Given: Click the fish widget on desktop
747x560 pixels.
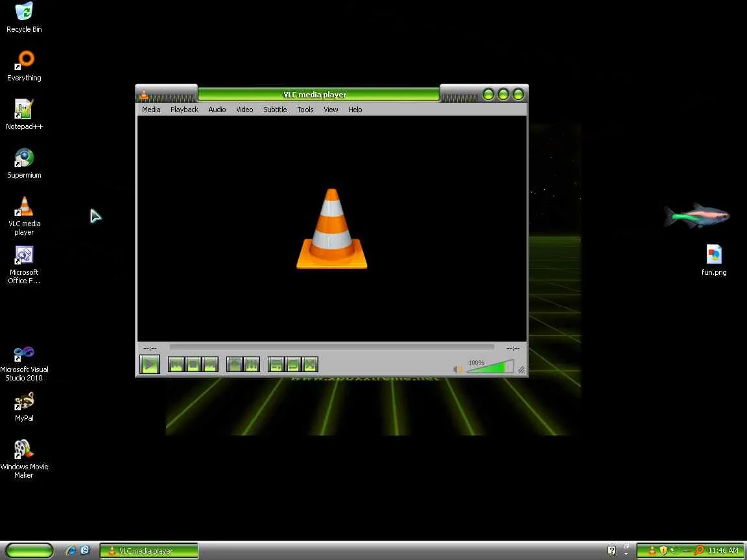Looking at the screenshot, I should click(x=696, y=215).
